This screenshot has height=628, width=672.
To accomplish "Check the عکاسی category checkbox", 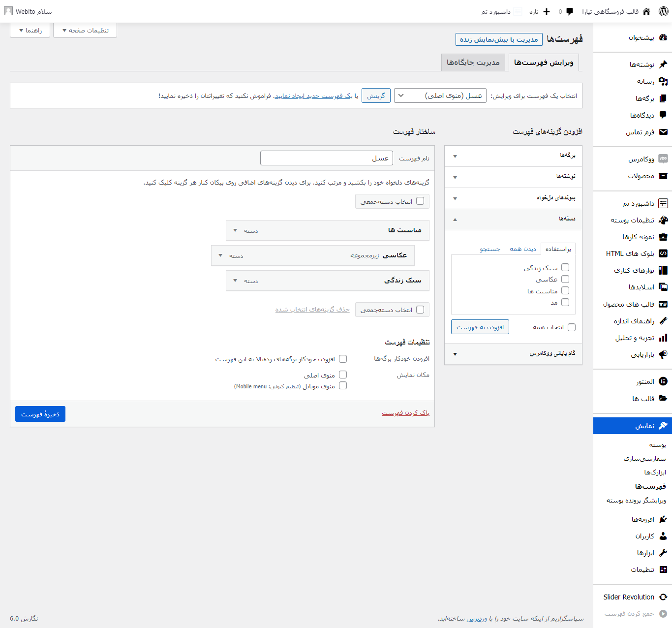I will 565,279.
